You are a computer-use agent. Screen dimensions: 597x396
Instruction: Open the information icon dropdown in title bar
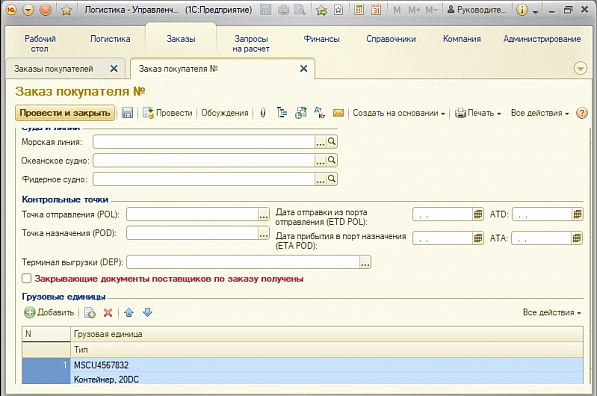527,10
